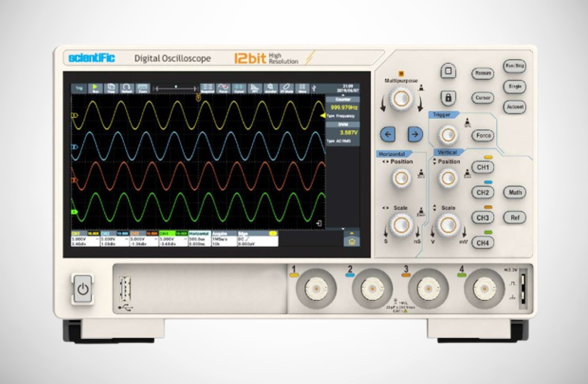Tap the date and time readout
Viewport: 588px width, 384px height.
(347, 88)
